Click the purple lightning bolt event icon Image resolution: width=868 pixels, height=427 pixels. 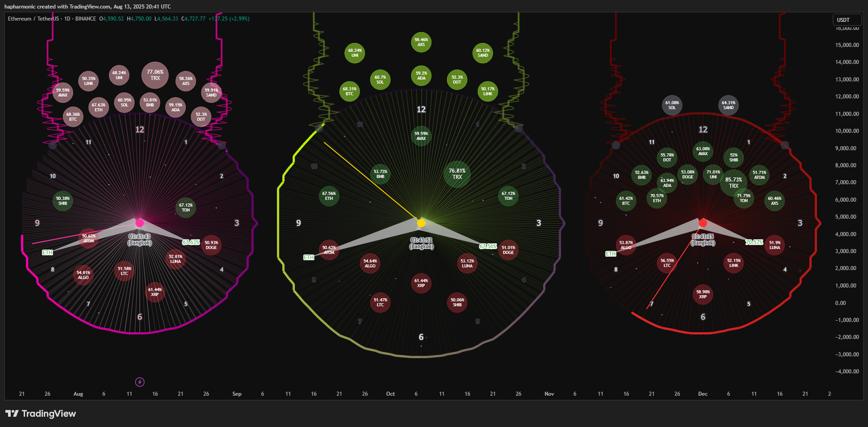click(140, 382)
